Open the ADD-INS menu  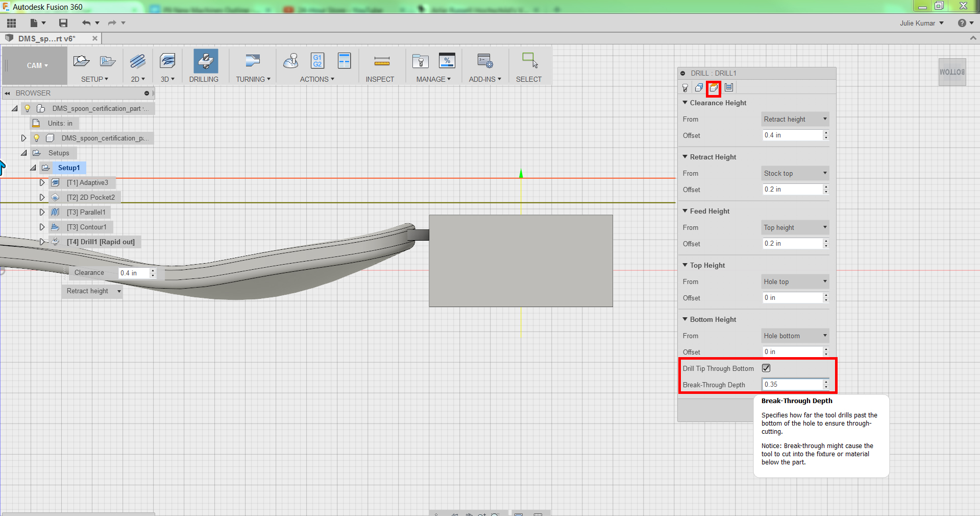tap(485, 79)
